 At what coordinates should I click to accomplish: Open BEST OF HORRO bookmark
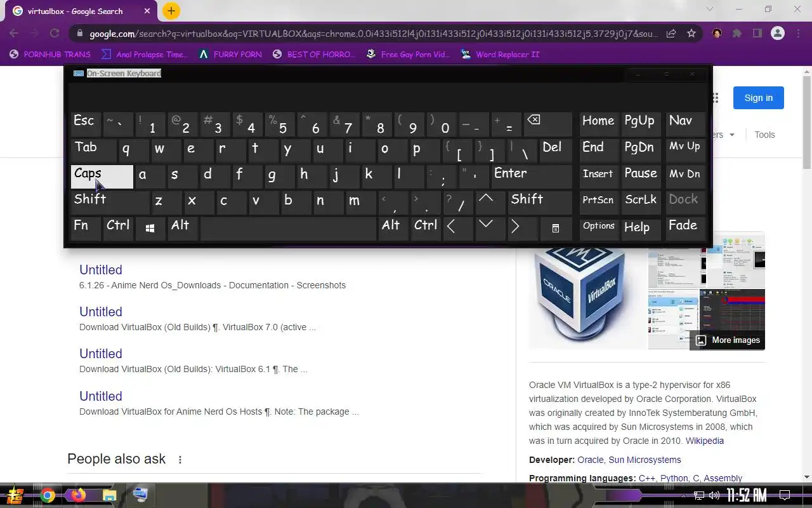(x=313, y=55)
